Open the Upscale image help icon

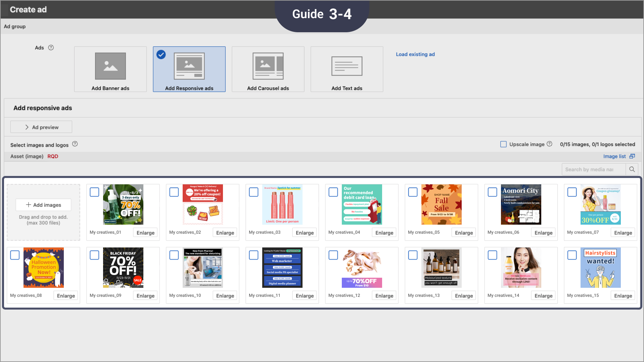550,144
